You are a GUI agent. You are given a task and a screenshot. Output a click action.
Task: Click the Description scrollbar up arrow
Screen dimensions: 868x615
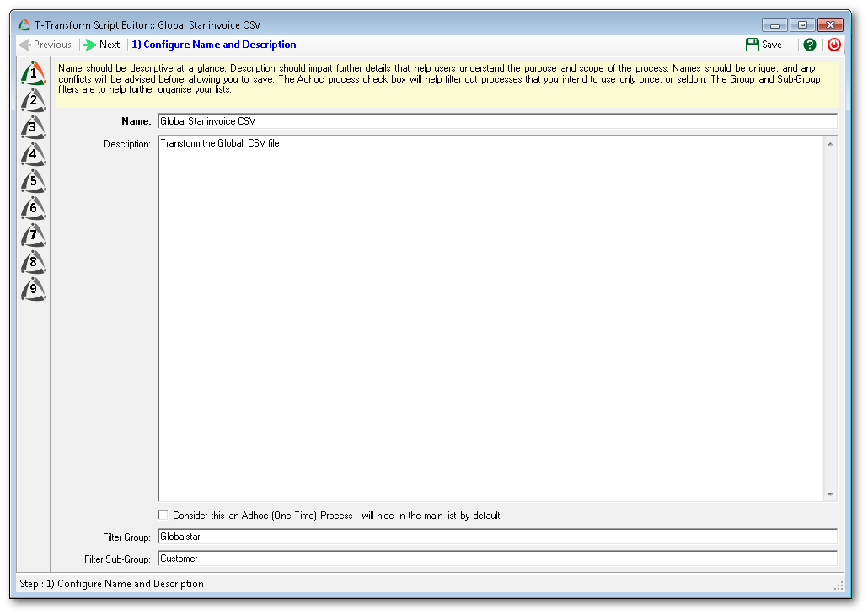click(x=830, y=144)
